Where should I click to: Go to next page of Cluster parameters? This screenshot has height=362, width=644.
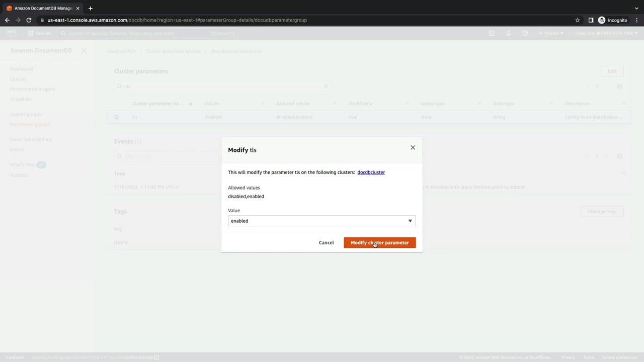pyautogui.click(x=605, y=86)
